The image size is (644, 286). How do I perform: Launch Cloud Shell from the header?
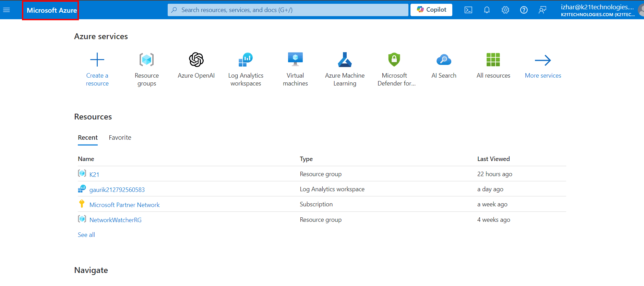[x=468, y=10]
